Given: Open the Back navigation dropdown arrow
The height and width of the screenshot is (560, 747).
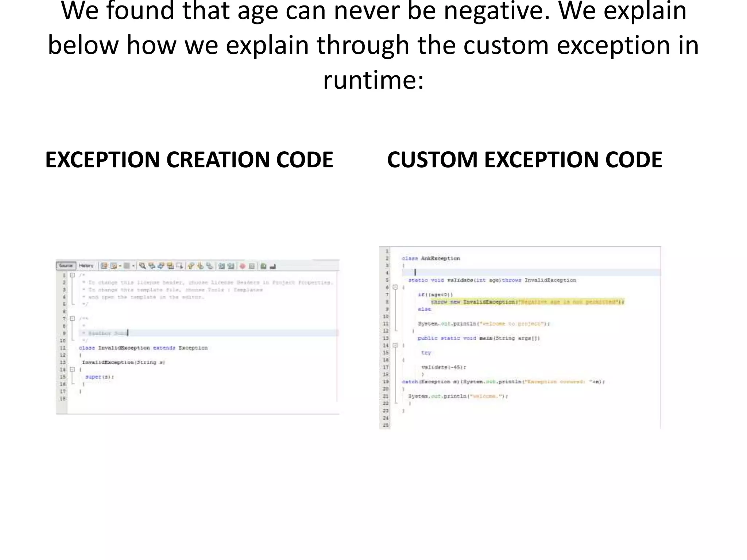Looking at the screenshot, I should click(120, 266).
